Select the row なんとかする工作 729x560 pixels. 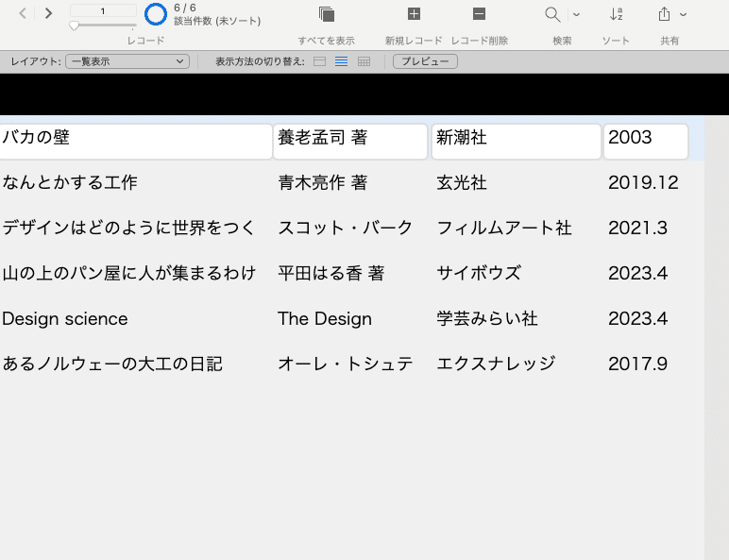pos(70,182)
